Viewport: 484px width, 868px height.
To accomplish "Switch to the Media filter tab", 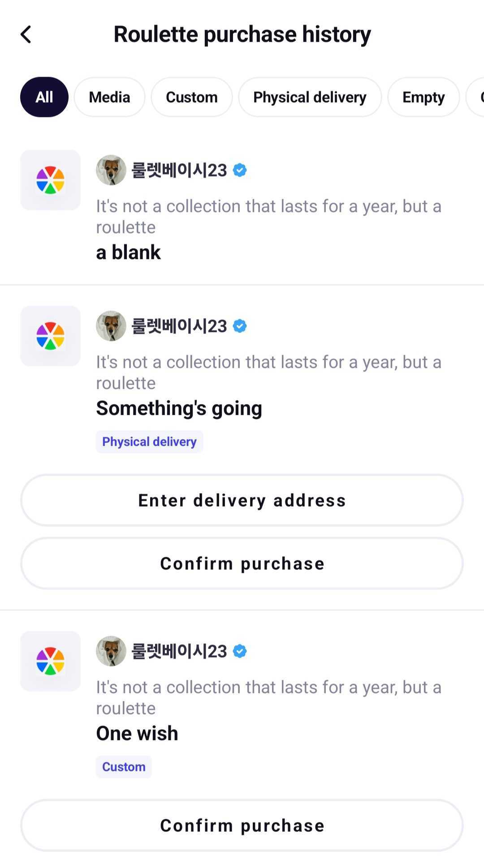I will 109,97.
